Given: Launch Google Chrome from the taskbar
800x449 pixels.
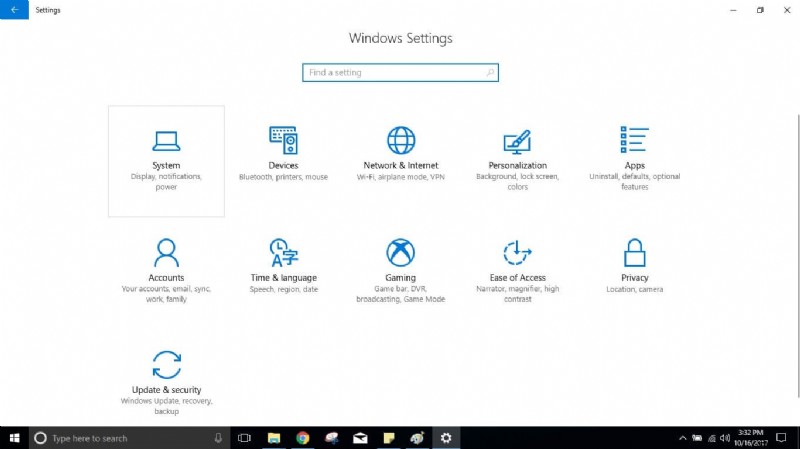Looking at the screenshot, I should 303,438.
